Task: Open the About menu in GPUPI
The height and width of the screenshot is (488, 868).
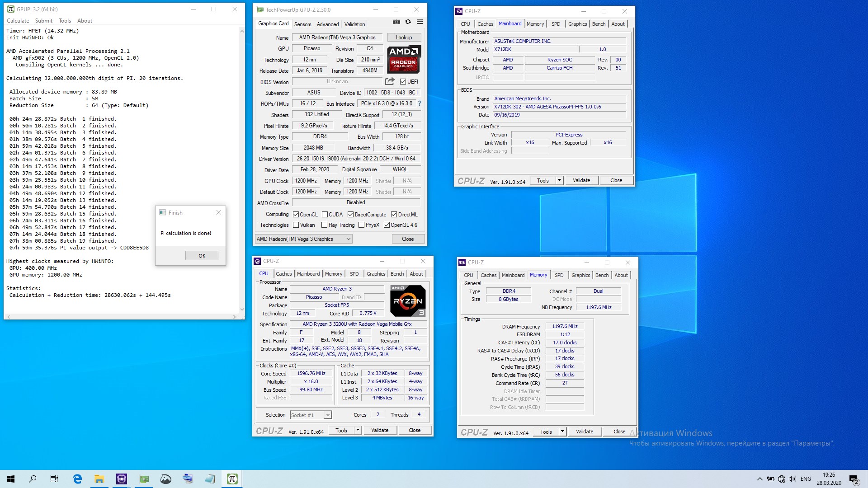Action: [85, 21]
